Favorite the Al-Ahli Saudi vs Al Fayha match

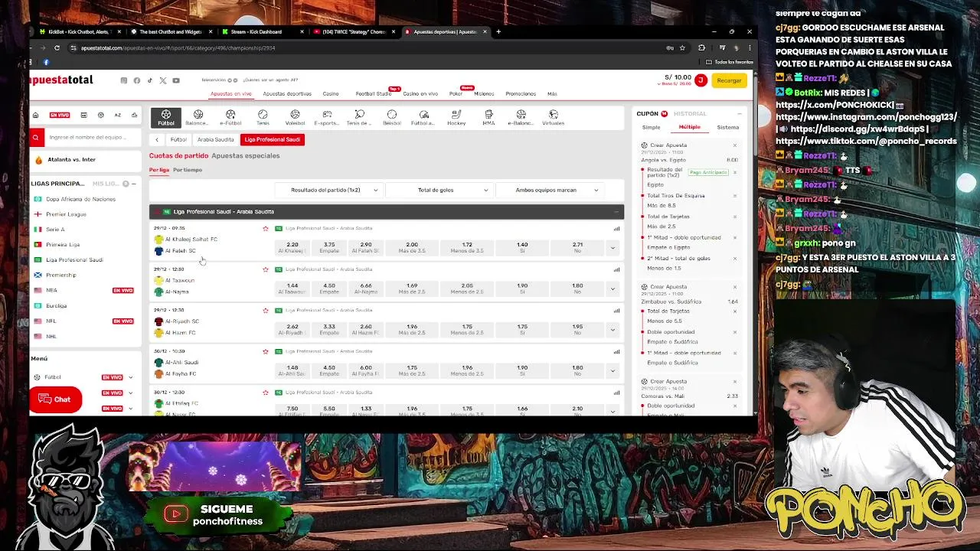pyautogui.click(x=266, y=351)
